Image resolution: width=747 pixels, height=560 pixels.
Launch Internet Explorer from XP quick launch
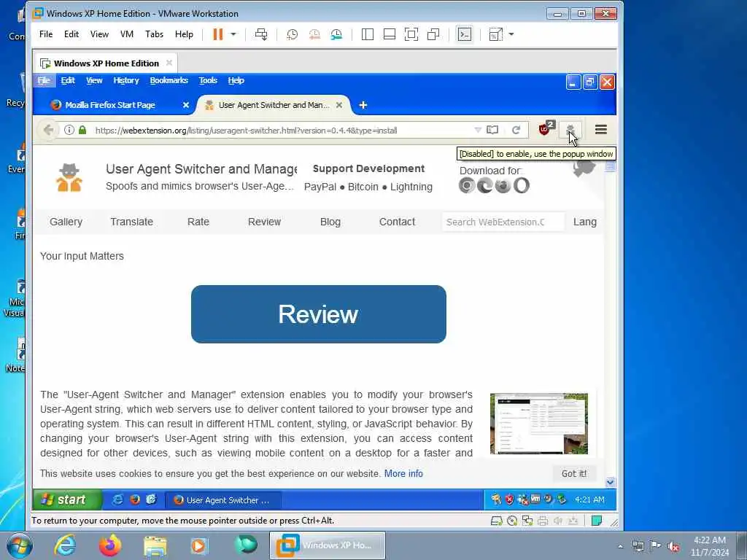click(x=117, y=499)
